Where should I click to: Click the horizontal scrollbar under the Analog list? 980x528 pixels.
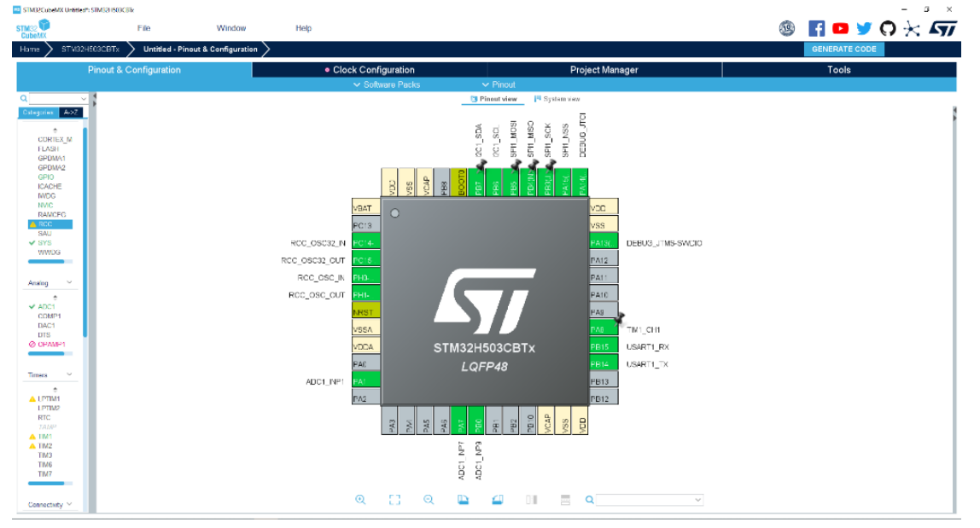click(x=50, y=354)
